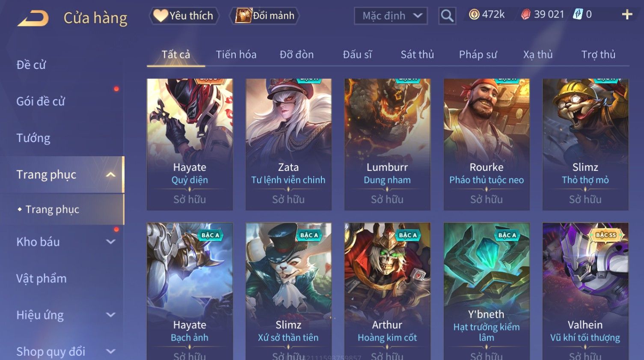The width and height of the screenshot is (644, 360).
Task: Tap the blue voucher ticket icon
Action: coord(578,15)
